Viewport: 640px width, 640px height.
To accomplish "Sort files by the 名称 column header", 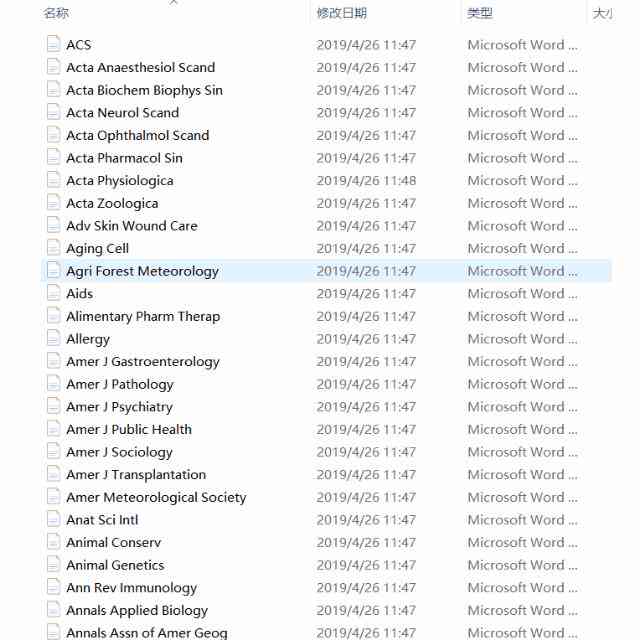I will (56, 13).
